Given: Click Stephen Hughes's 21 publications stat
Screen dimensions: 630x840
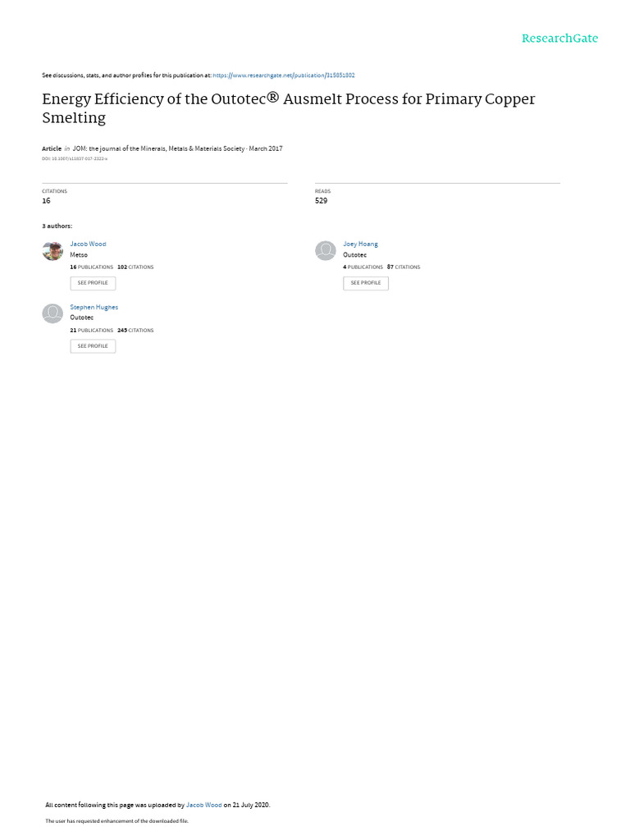Looking at the screenshot, I should click(92, 330).
